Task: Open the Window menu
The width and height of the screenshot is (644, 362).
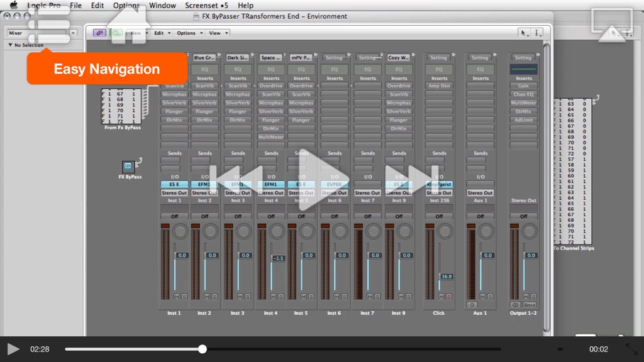Action: tap(162, 5)
